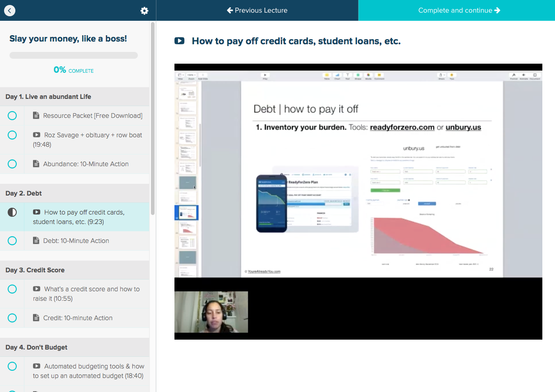Go back using the circled arrow icon

[x=9, y=10]
